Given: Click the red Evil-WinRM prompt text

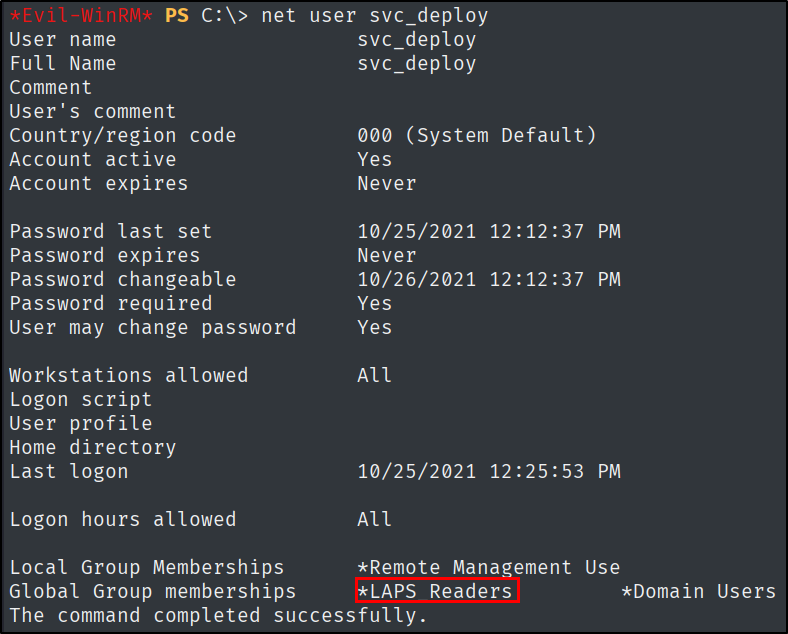Looking at the screenshot, I should pyautogui.click(x=81, y=16).
